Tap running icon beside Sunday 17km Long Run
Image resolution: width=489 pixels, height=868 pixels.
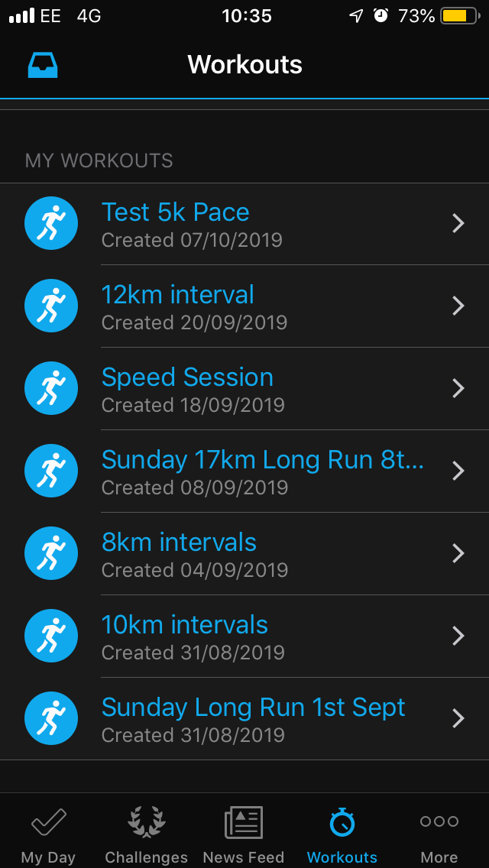coord(51,471)
